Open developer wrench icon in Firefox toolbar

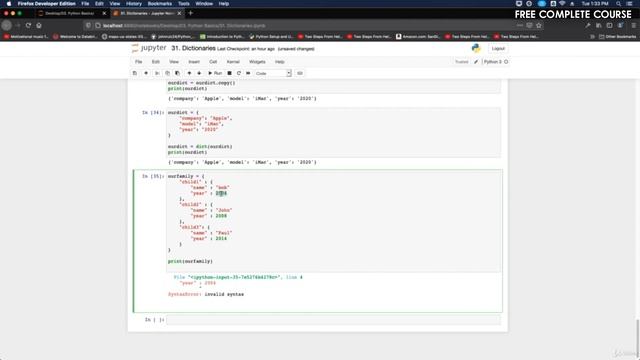click(588, 25)
